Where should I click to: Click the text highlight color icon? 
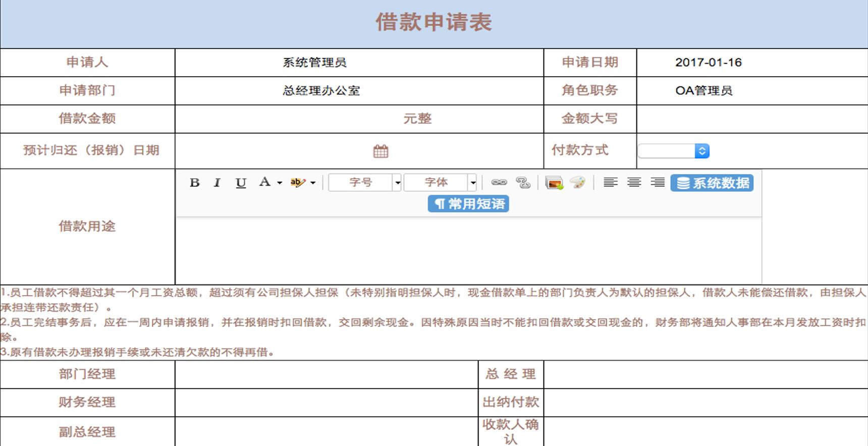click(x=298, y=183)
